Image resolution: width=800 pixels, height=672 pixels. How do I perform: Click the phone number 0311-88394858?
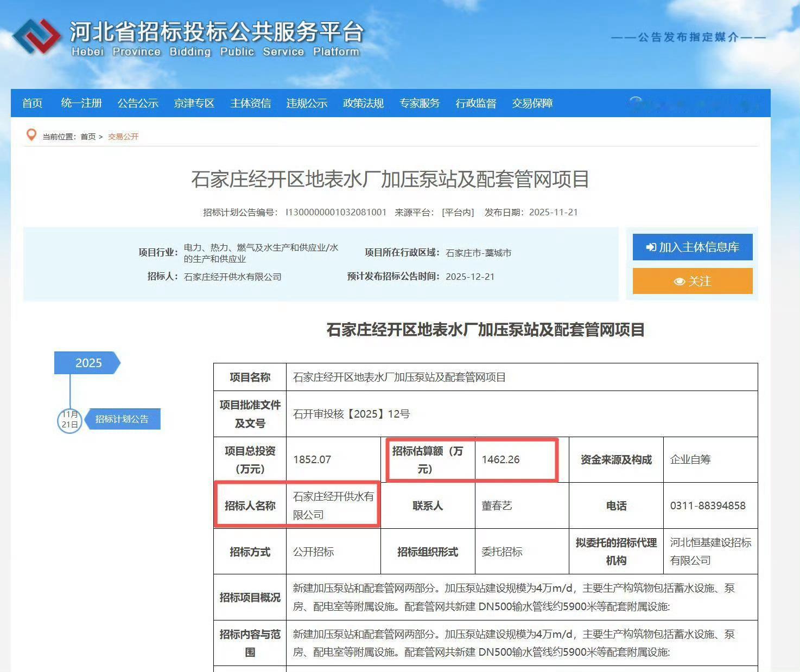708,505
